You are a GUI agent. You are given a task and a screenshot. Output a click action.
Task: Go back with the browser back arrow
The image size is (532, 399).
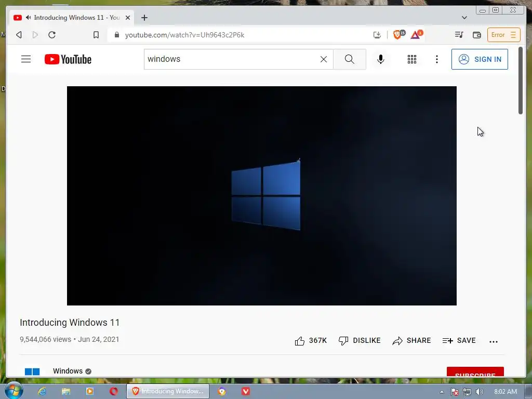click(x=19, y=35)
